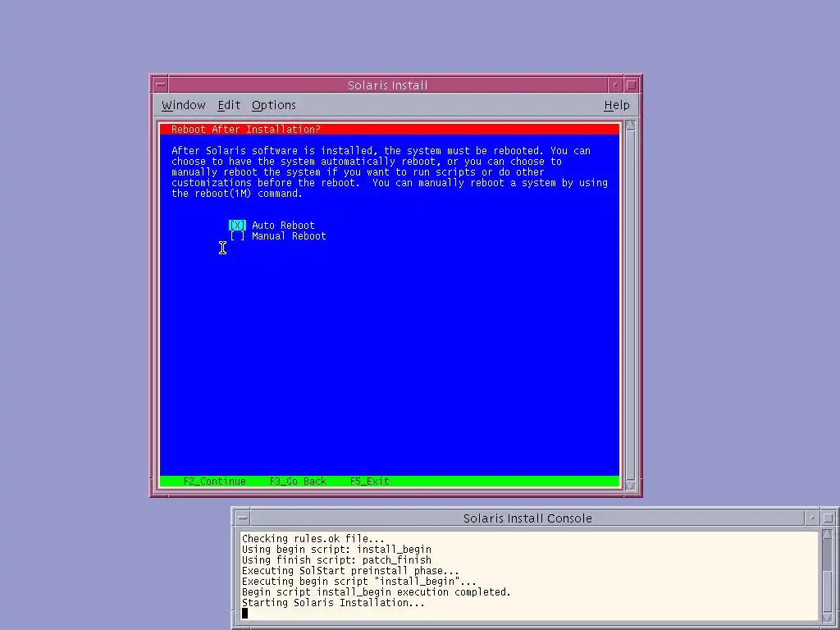
Task: Click F5_Exit in the green bar
Action: tap(369, 481)
